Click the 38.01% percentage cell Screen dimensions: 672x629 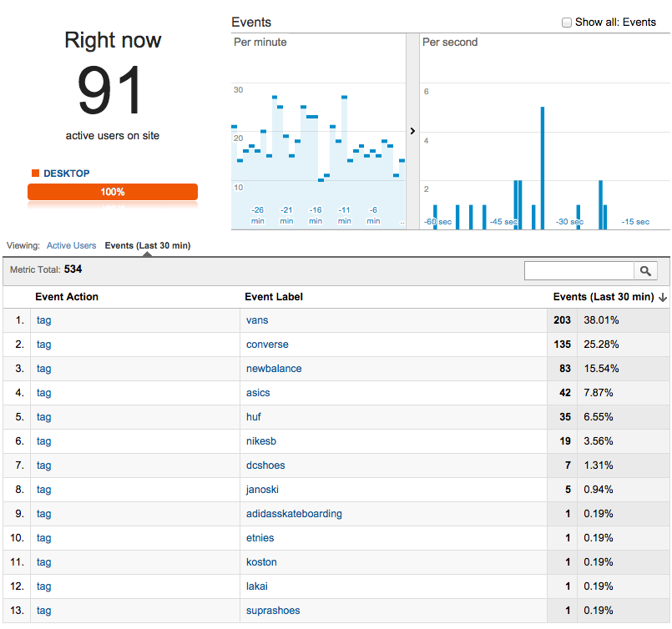coord(601,320)
